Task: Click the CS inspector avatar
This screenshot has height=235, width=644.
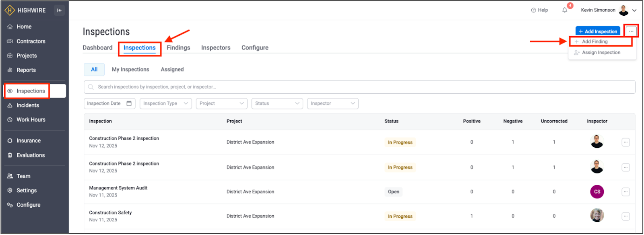Action: (x=597, y=192)
